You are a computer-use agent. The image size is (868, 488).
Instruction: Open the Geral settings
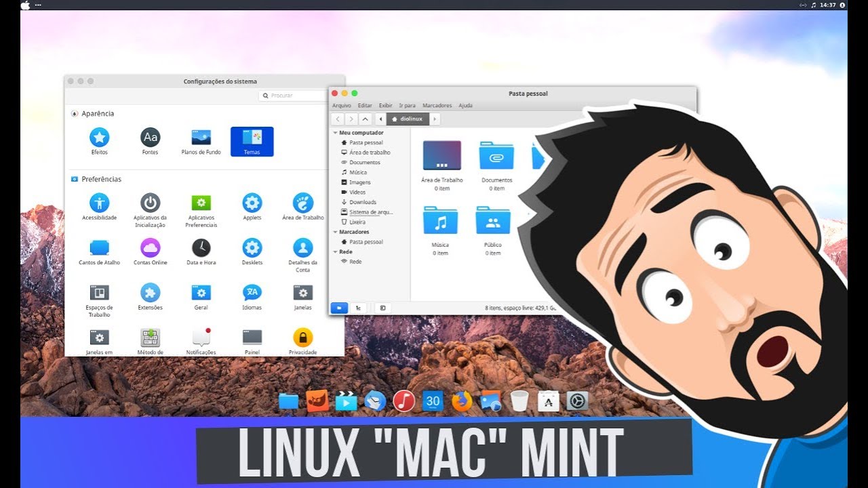201,297
